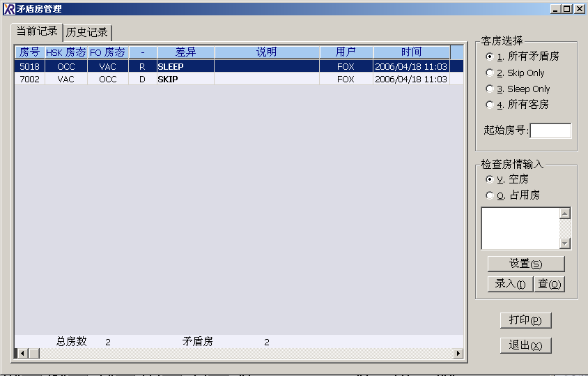Viewport: 588px width, 376px height.
Task: Click the 查(Q) button
Action: (549, 284)
